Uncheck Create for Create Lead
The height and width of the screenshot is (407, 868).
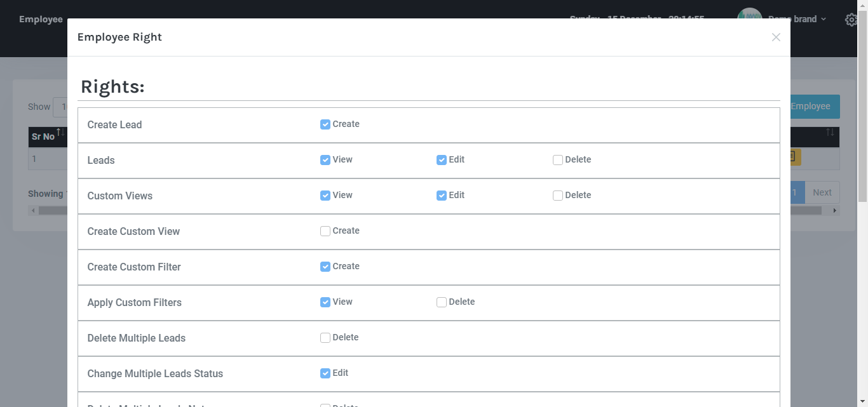(x=325, y=124)
